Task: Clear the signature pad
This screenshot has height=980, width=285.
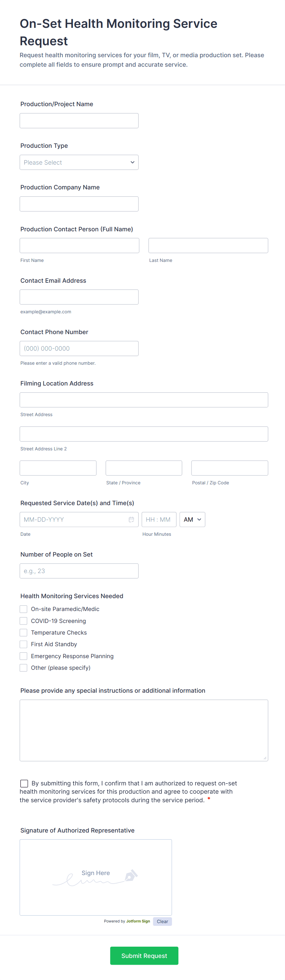Action: 162,922
